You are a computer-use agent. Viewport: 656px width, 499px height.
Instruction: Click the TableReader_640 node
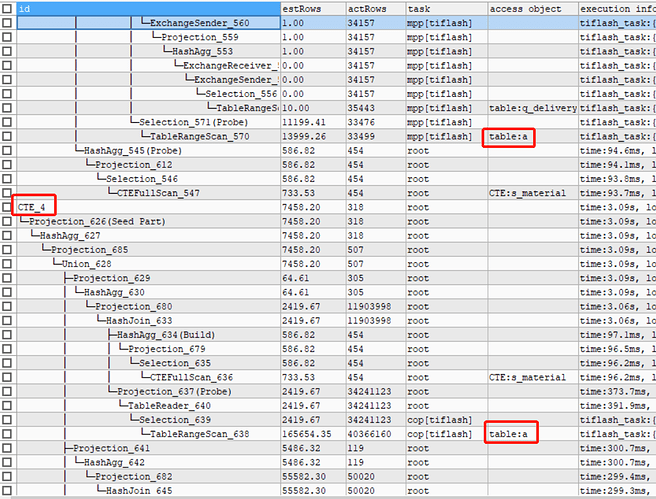pyautogui.click(x=169, y=406)
